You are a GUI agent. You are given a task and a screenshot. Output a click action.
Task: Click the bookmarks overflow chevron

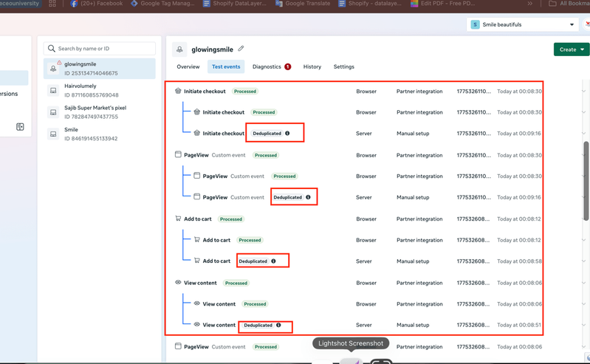point(529,4)
